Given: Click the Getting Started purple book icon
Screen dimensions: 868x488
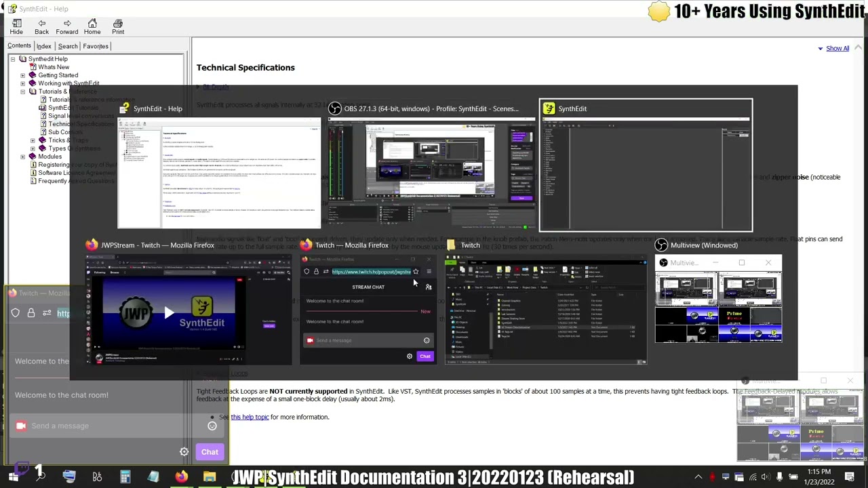Looking at the screenshot, I should click(32, 75).
